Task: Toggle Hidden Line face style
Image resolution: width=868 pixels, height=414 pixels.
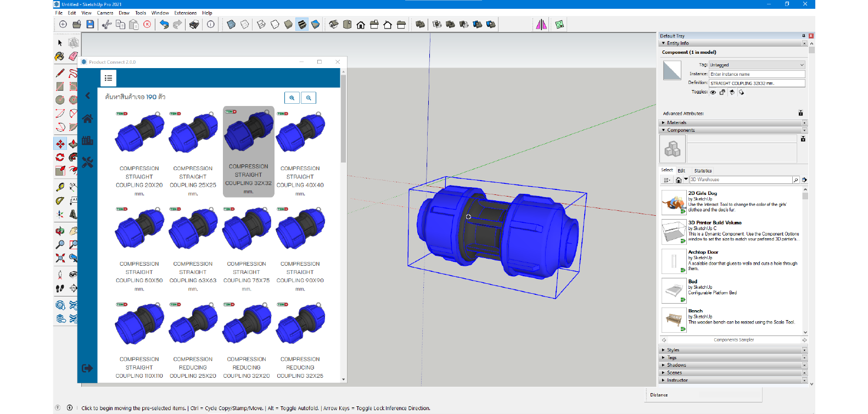Action: point(275,24)
